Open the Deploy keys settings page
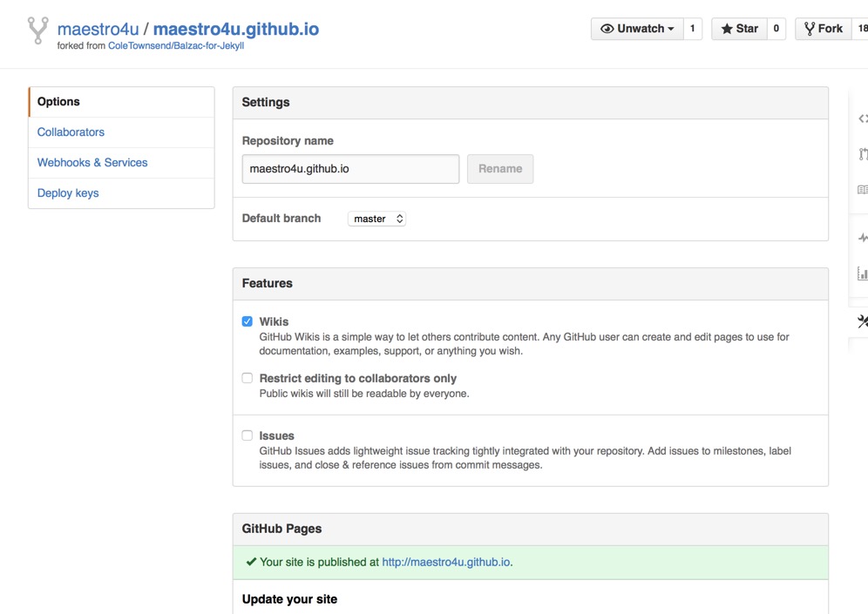Image resolution: width=868 pixels, height=614 pixels. click(68, 193)
